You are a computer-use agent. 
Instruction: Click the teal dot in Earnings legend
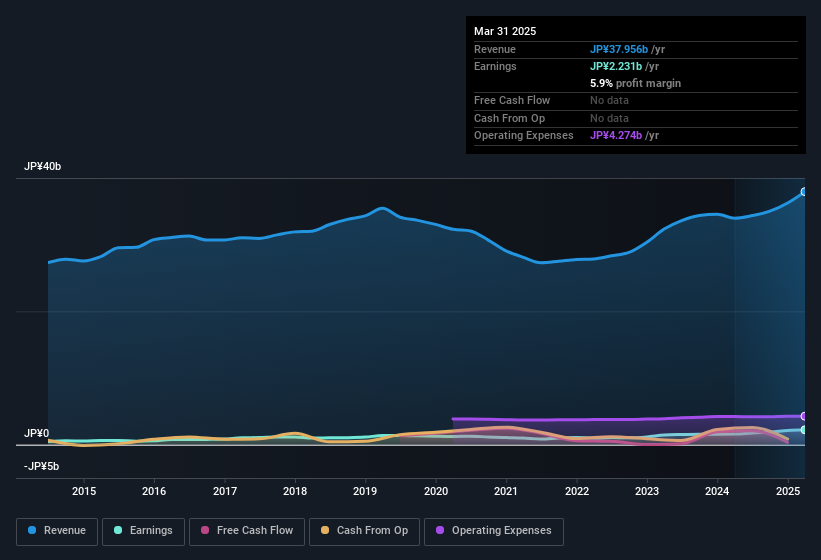tap(118, 530)
